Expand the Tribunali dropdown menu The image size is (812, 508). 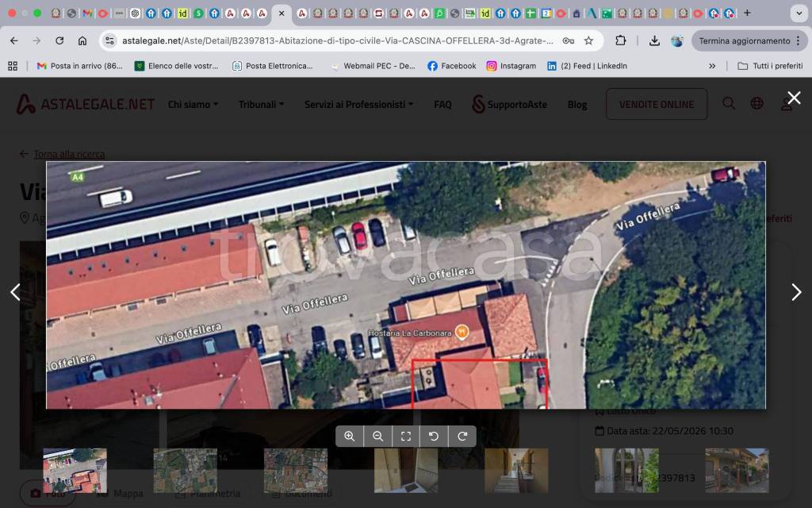(261, 104)
